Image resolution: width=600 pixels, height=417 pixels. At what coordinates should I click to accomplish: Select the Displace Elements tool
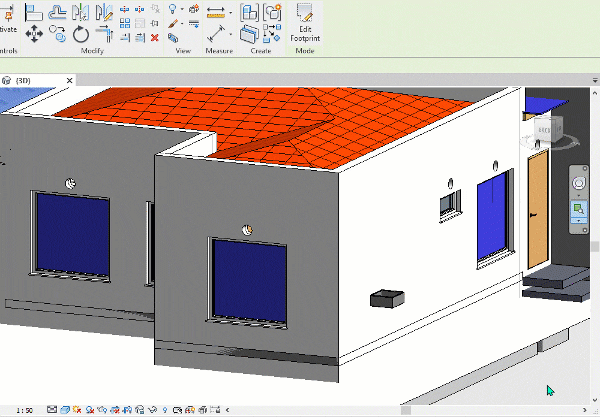click(194, 9)
